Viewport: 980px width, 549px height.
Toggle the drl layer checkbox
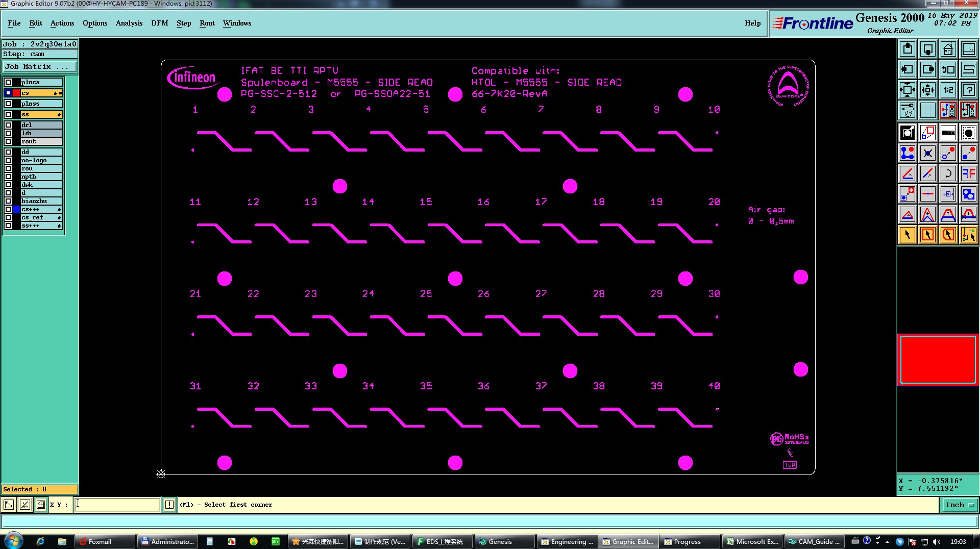8,125
